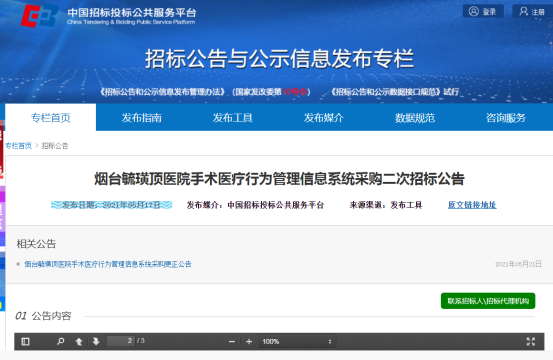Open the 原文链接地址 link
This screenshot has height=360, width=553.
(x=472, y=205)
